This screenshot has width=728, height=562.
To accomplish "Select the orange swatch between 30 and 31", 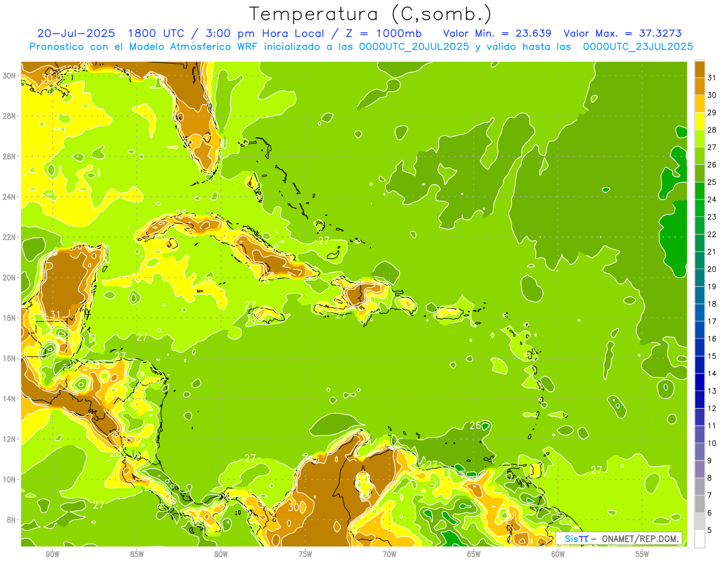I will pos(699,87).
